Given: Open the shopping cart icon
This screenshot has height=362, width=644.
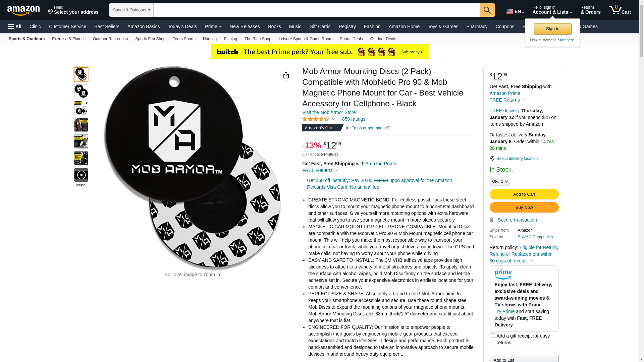Looking at the screenshot, I should pos(620,10).
